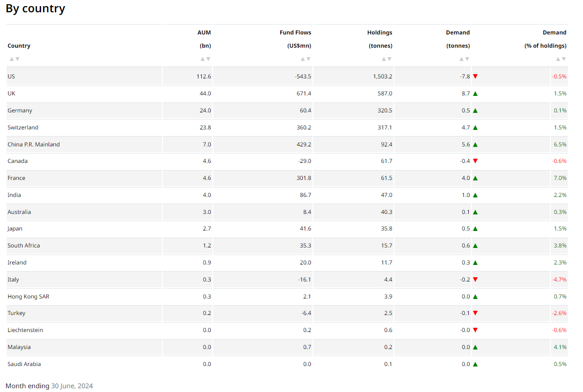Click the Malaysia demand percentage "4.1%"
The image size is (583, 392).
coord(560,347)
